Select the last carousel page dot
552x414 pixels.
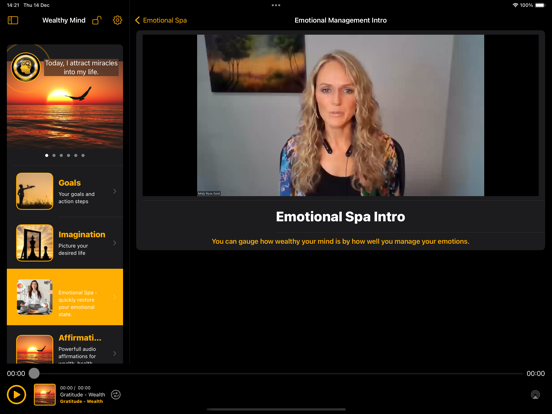(83, 155)
